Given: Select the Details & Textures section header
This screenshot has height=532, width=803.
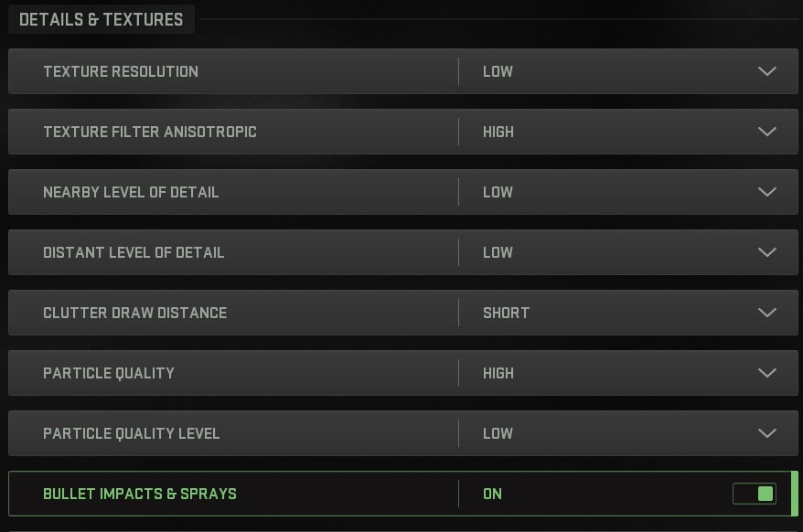Looking at the screenshot, I should pos(101,19).
